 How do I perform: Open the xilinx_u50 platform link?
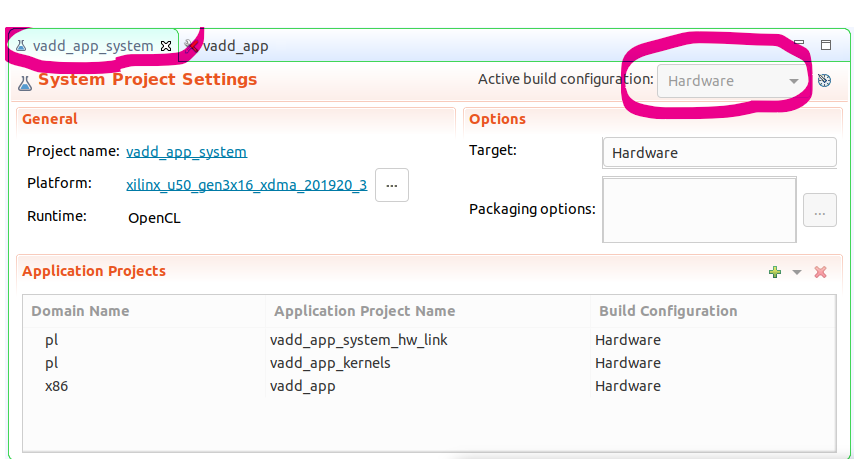point(246,184)
